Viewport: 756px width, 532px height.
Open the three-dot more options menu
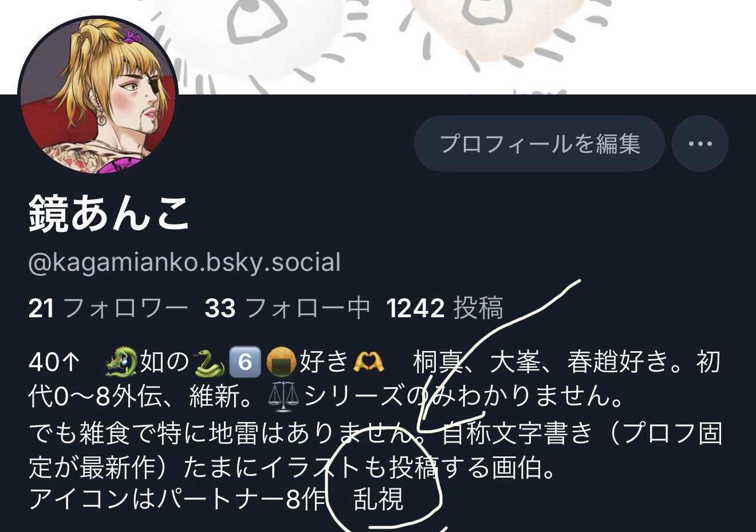coord(700,144)
